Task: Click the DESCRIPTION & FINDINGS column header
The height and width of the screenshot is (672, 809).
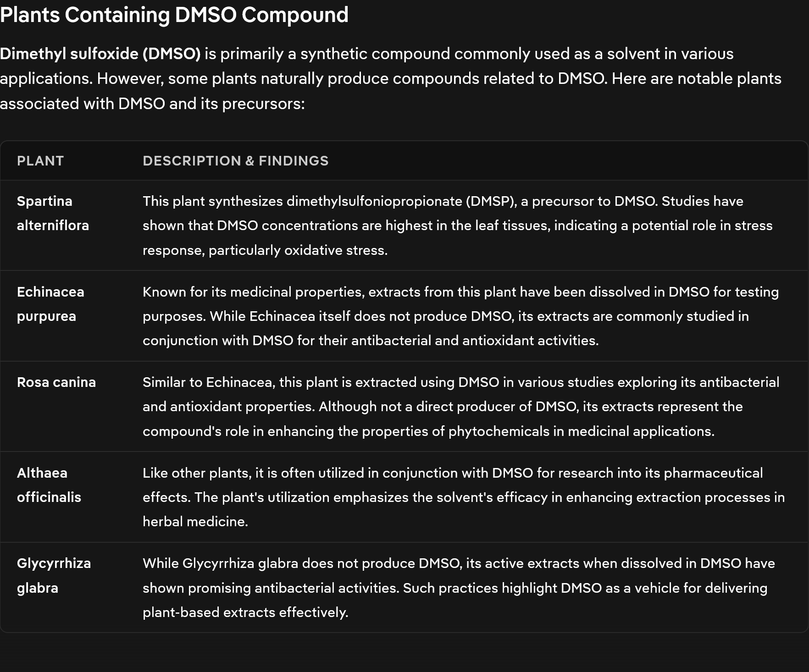Action: 235,161
